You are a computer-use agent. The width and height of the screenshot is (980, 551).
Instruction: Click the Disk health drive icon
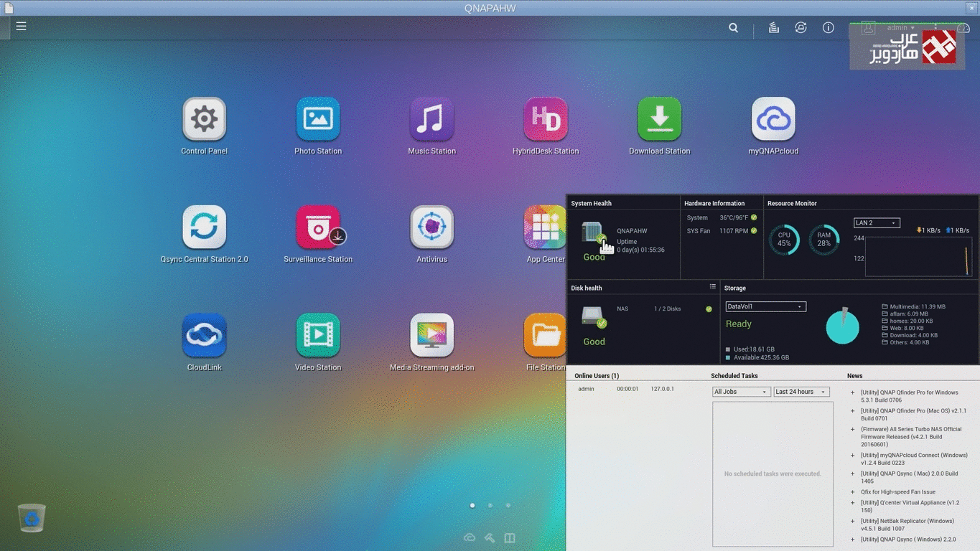pyautogui.click(x=594, y=317)
